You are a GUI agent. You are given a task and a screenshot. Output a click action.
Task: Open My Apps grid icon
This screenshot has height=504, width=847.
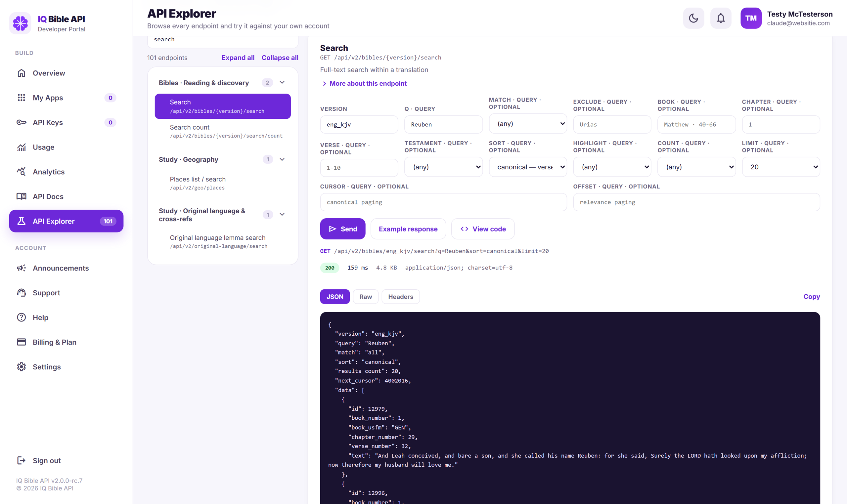coord(22,98)
